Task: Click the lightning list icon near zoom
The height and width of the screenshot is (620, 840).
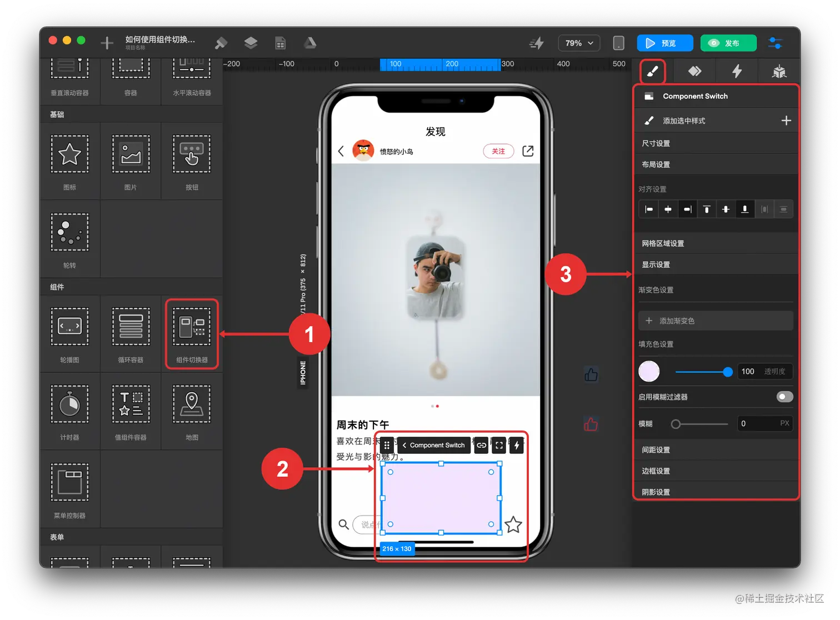Action: tap(537, 43)
